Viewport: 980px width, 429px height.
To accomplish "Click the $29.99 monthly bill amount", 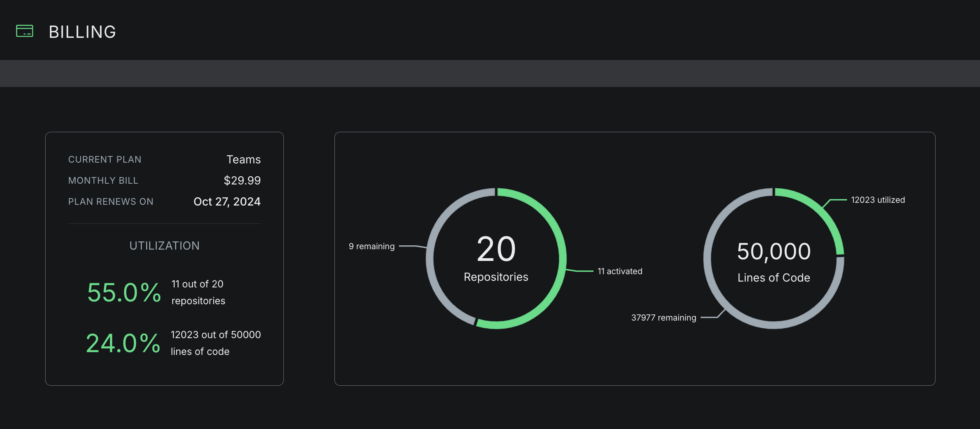I will (242, 181).
